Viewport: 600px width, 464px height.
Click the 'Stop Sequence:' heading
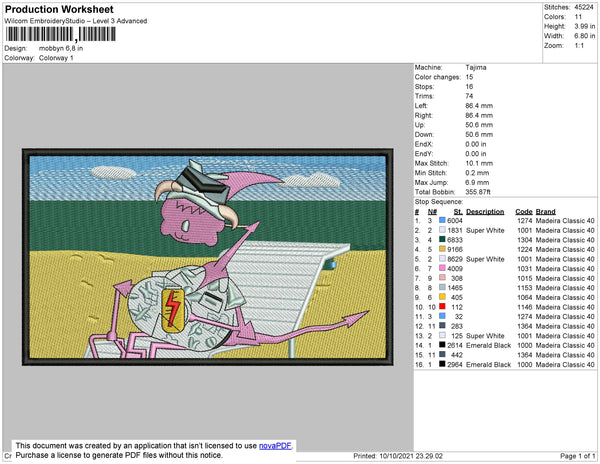439,202
